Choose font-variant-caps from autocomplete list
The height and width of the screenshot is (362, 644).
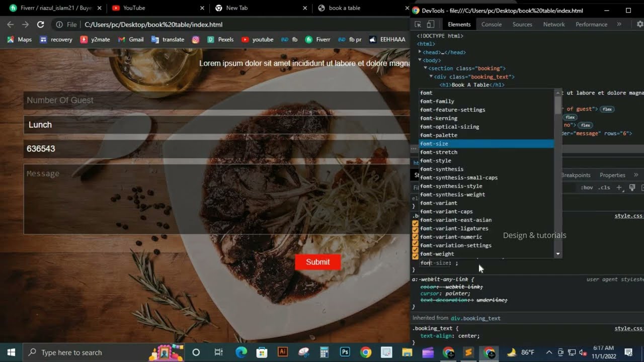tap(486, 212)
